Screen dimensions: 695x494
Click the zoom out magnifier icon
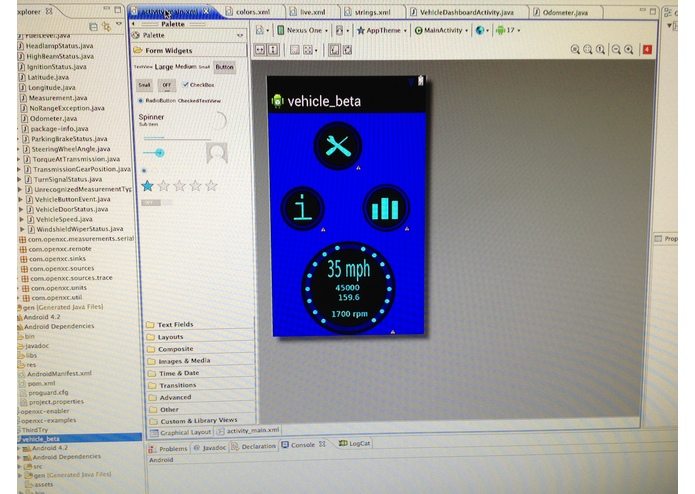[616, 50]
